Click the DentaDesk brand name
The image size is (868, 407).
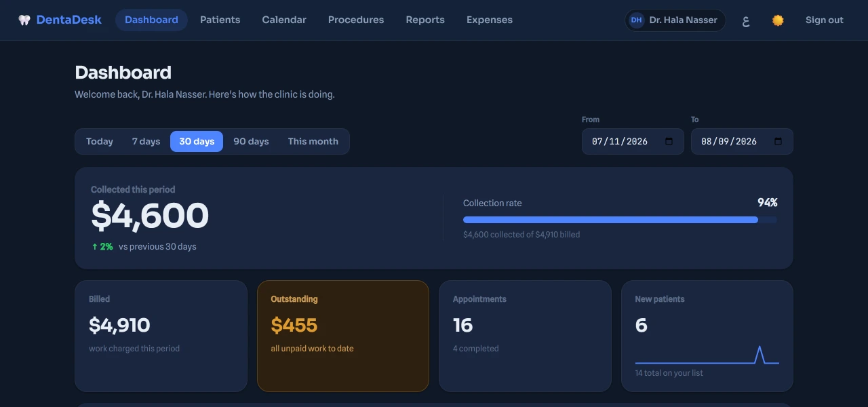(69, 20)
